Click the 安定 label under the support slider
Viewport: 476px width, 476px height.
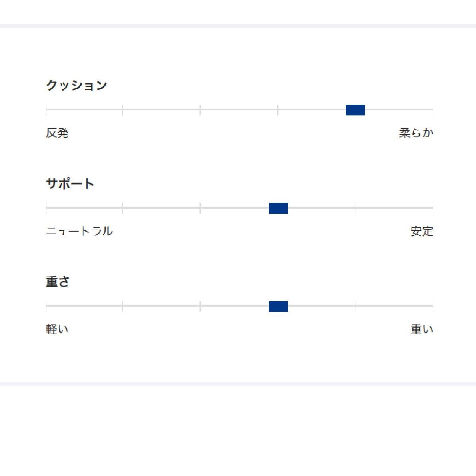[422, 231]
